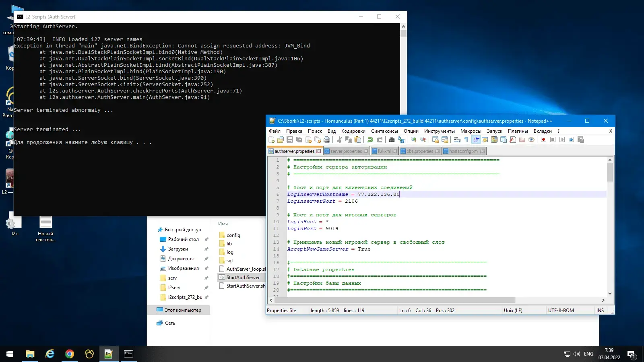This screenshot has height=362, width=644.
Task: Click the Print toolbar icon
Action: [327, 140]
